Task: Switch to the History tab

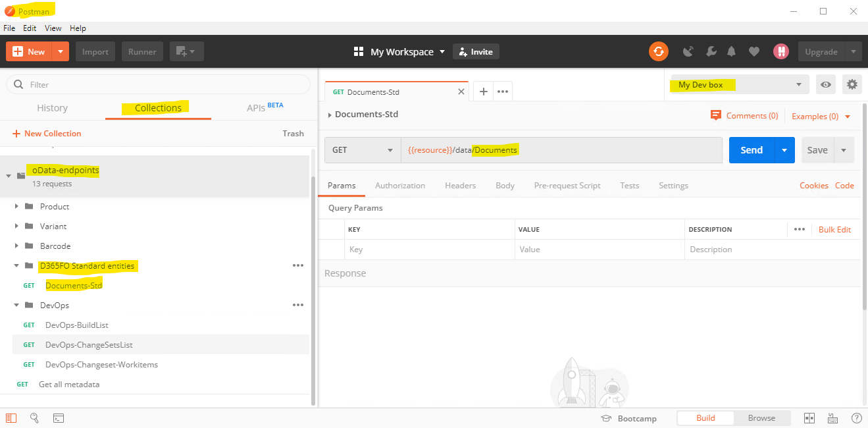Action: 52,108
